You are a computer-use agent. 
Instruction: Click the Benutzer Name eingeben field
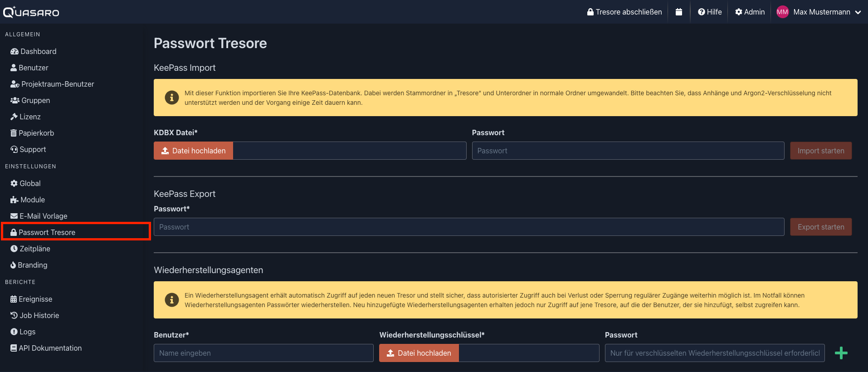263,353
